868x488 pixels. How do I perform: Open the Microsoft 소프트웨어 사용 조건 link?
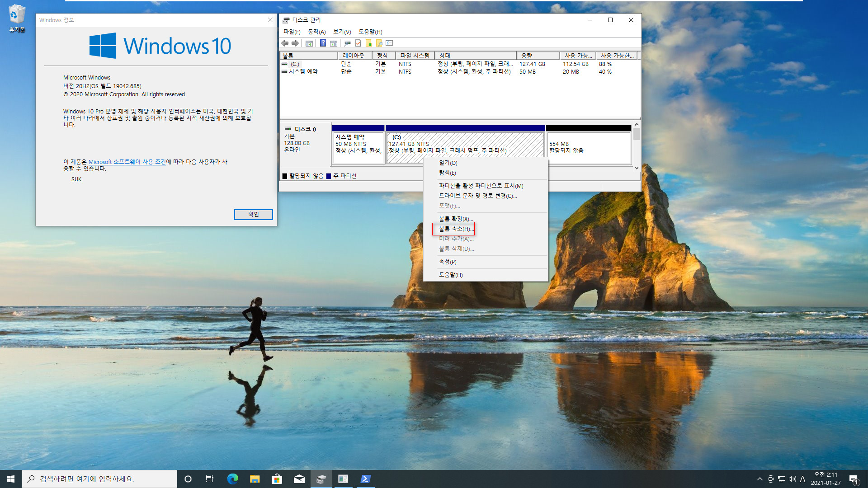tap(127, 162)
